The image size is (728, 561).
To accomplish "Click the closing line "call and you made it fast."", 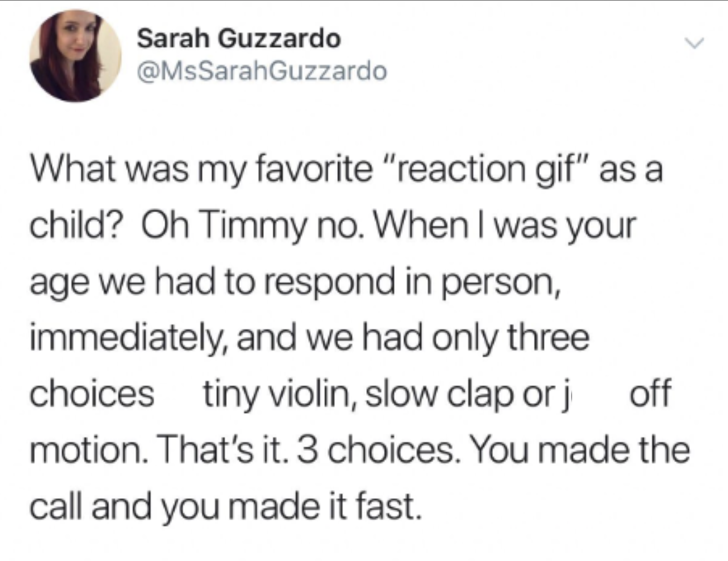I will tap(223, 506).
